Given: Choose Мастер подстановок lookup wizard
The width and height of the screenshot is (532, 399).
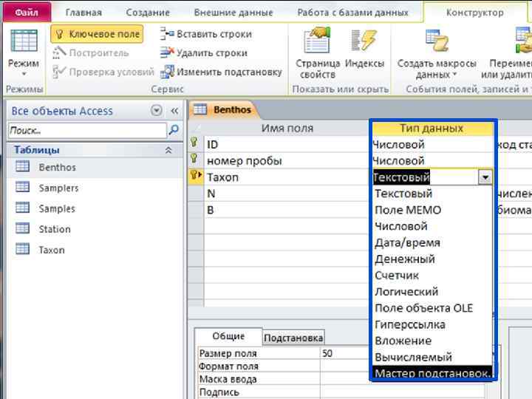Looking at the screenshot, I should tap(432, 372).
